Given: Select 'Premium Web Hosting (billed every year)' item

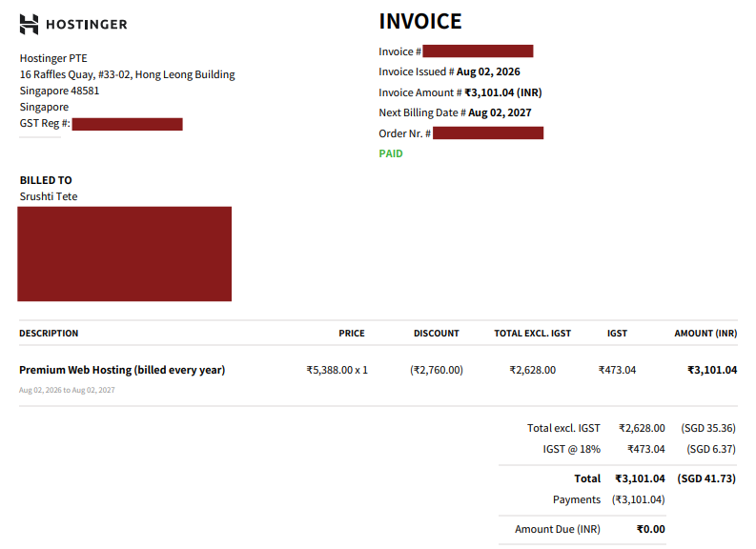Looking at the screenshot, I should (122, 370).
